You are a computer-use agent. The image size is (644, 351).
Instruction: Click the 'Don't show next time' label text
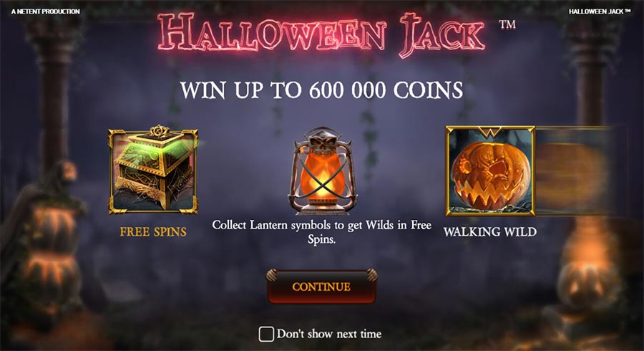[x=329, y=334]
